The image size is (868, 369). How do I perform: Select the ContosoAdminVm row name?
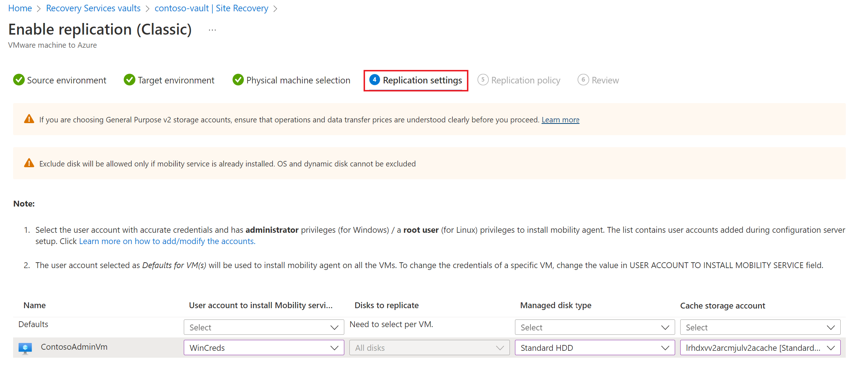74,347
